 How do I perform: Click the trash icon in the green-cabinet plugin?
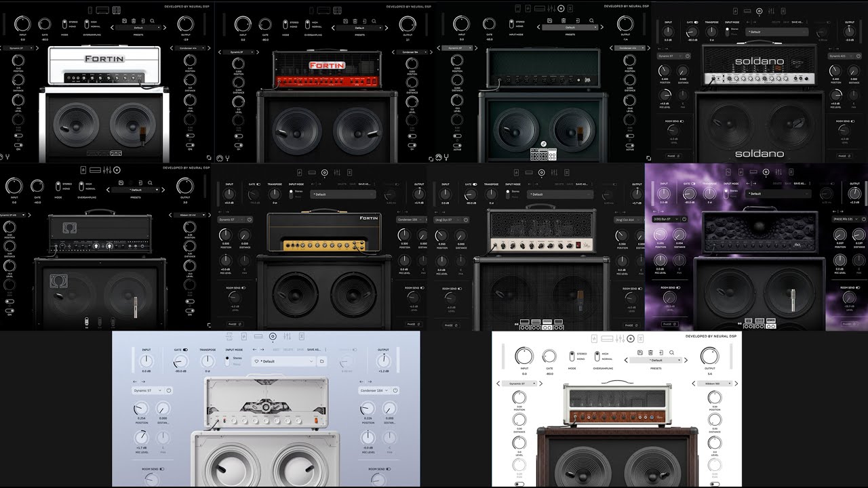pos(564,20)
